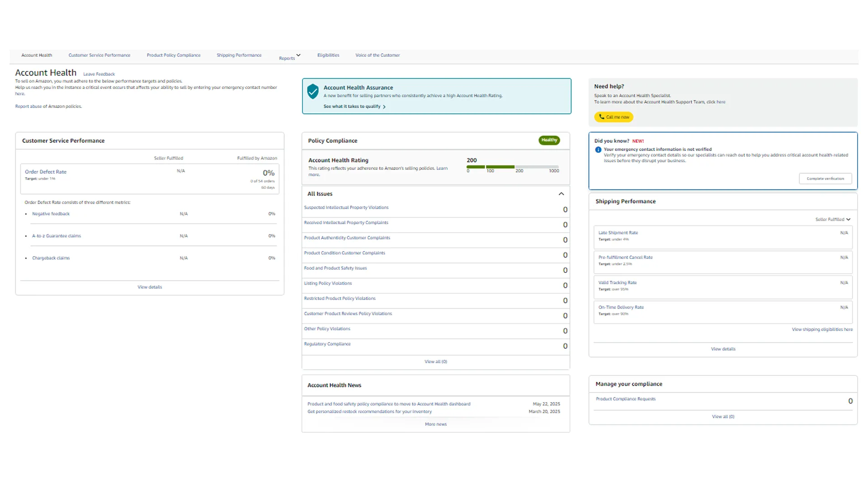Switch to Customer Service Performance tab
Screen dimensions: 868x488
tap(99, 55)
